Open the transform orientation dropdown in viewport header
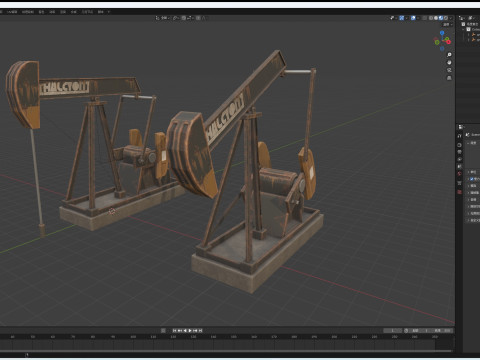The image size is (480, 360). click(x=162, y=18)
